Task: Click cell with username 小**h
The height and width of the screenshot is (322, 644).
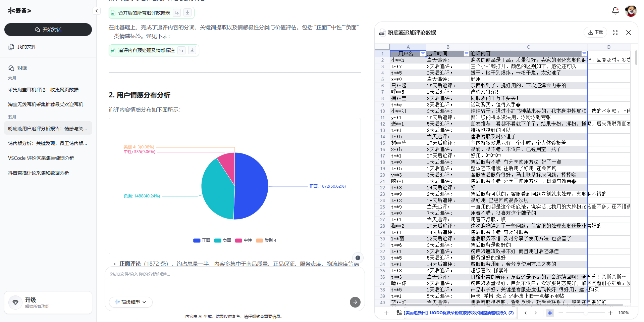Action: click(x=408, y=60)
